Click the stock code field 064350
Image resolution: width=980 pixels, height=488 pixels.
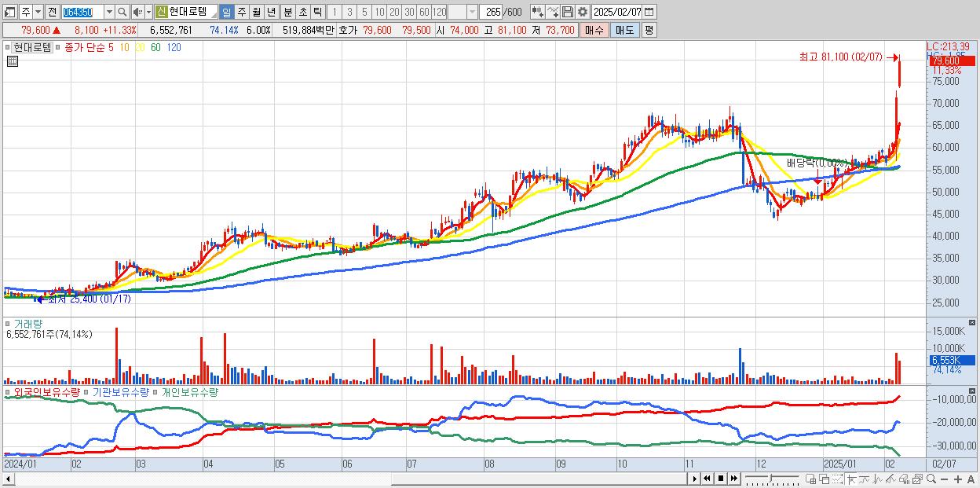pos(82,12)
